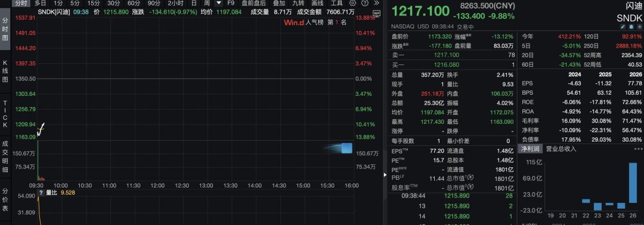Select the 15分 interval
The width and height of the screenshot is (644, 225).
pos(94,3)
